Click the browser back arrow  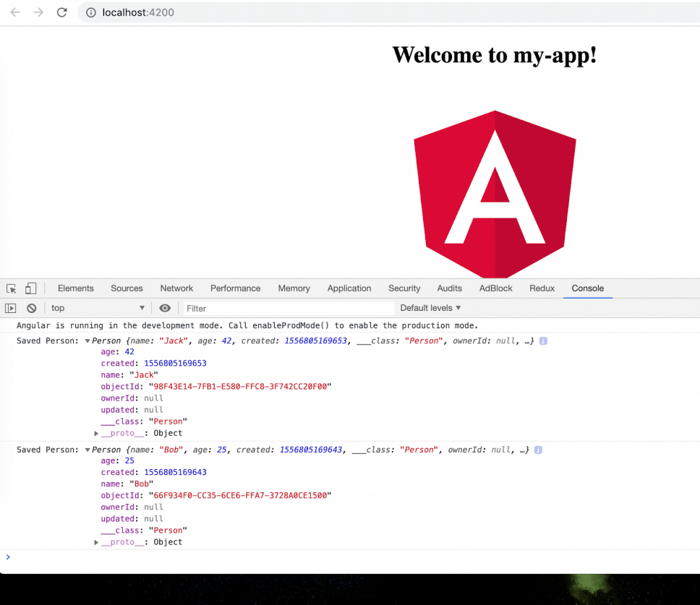[15, 12]
